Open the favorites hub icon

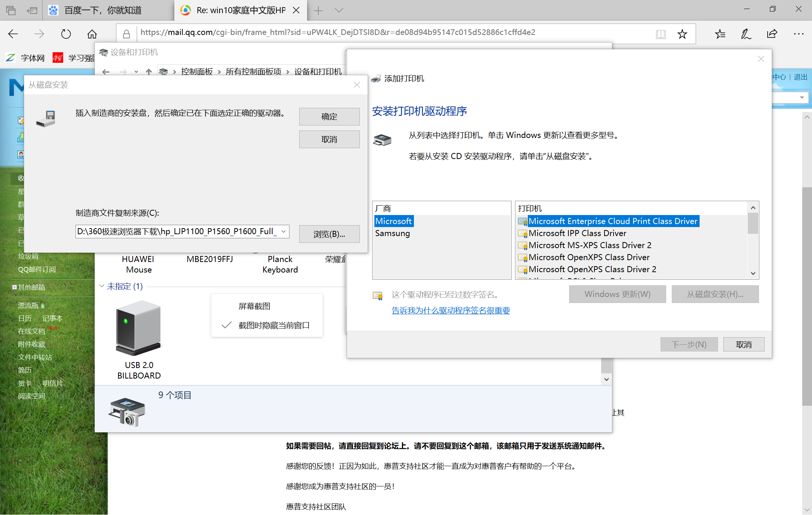[x=720, y=34]
